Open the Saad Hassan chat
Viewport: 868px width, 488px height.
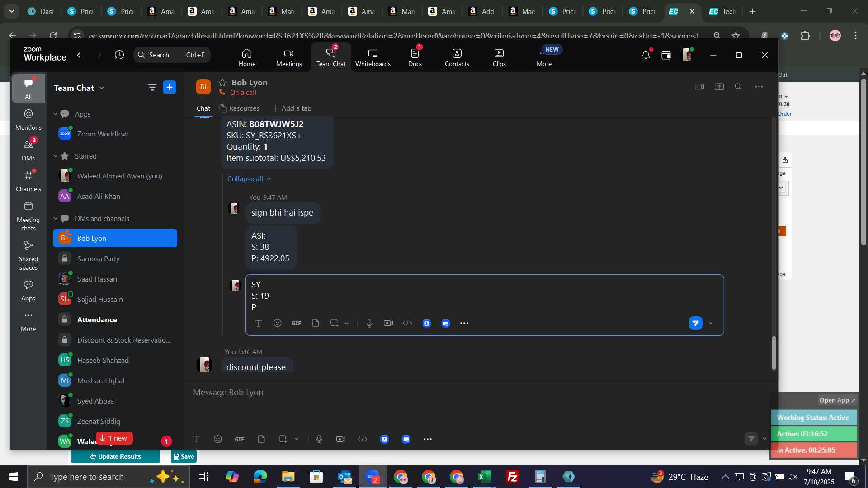[115, 279]
